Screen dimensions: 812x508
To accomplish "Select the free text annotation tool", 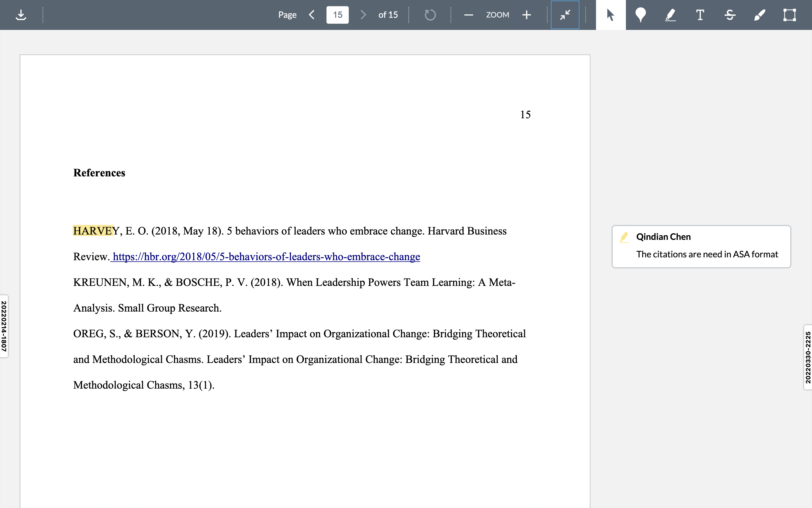I will point(700,15).
